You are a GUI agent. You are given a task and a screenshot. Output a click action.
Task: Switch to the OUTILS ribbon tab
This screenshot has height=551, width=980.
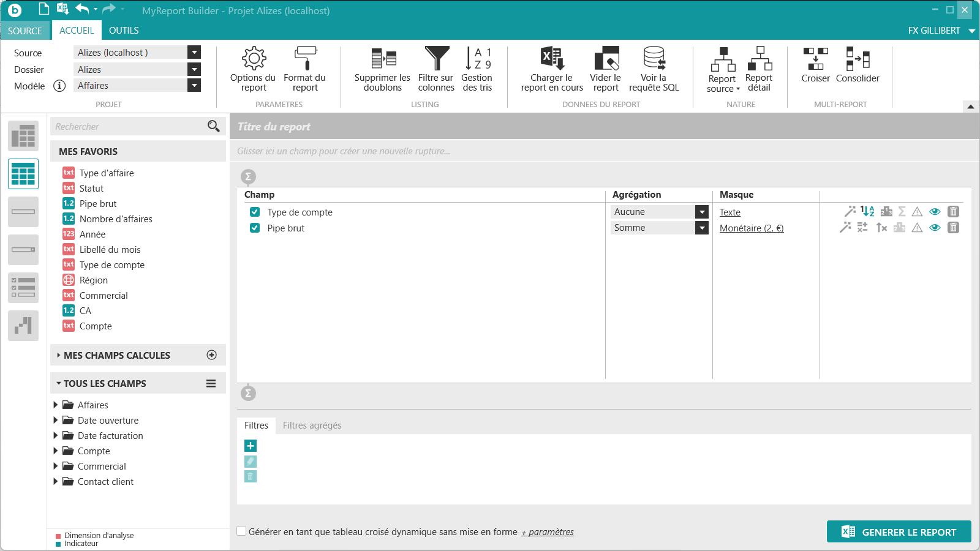coord(124,31)
